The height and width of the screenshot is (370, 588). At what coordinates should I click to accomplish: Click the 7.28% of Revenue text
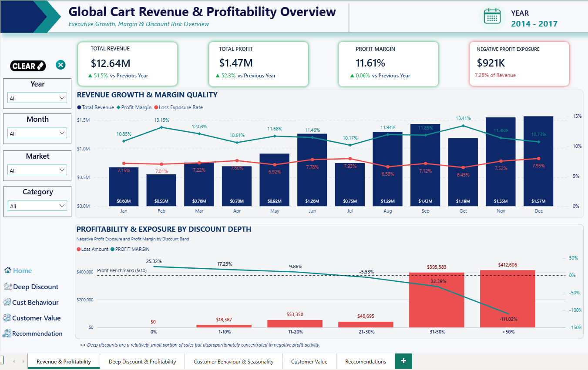pyautogui.click(x=495, y=75)
